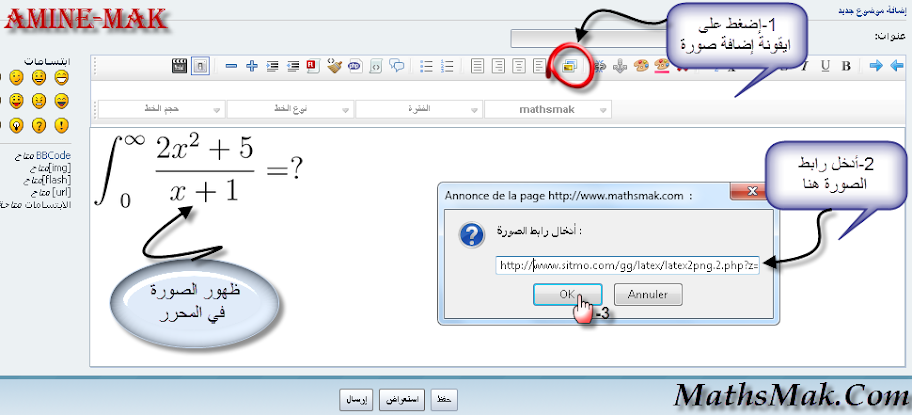Toggle underline formatting

pyautogui.click(x=825, y=66)
